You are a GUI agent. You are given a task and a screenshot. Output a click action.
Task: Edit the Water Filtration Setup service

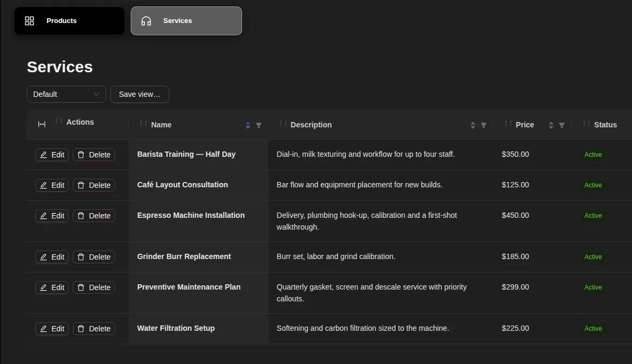[52, 329]
